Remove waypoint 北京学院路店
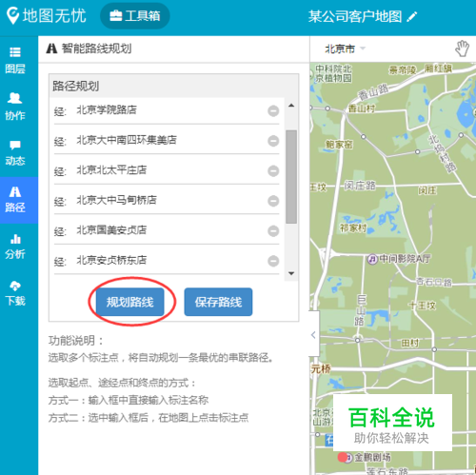This screenshot has width=476, height=475. [x=273, y=111]
